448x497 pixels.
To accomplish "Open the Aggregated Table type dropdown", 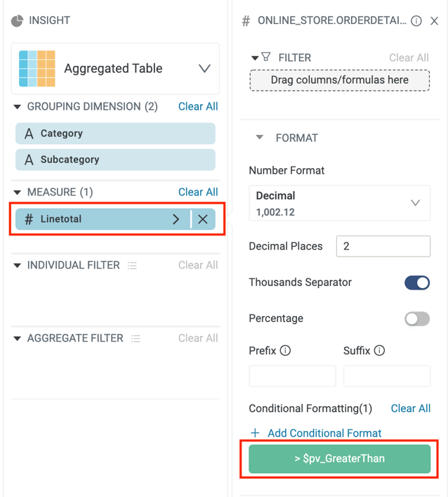I will tap(204, 69).
